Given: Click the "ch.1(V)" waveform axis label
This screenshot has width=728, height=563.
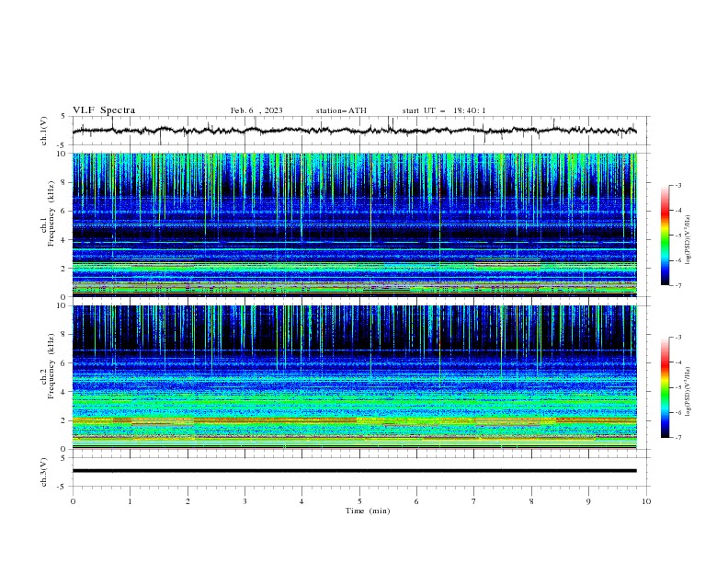Looking at the screenshot, I should coord(44,131).
